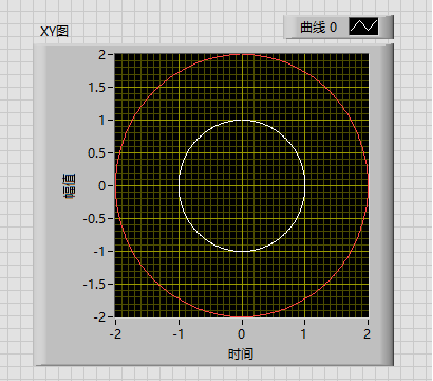Click the Y-axis minimum value -2
The width and height of the screenshot is (433, 381).
(x=99, y=317)
